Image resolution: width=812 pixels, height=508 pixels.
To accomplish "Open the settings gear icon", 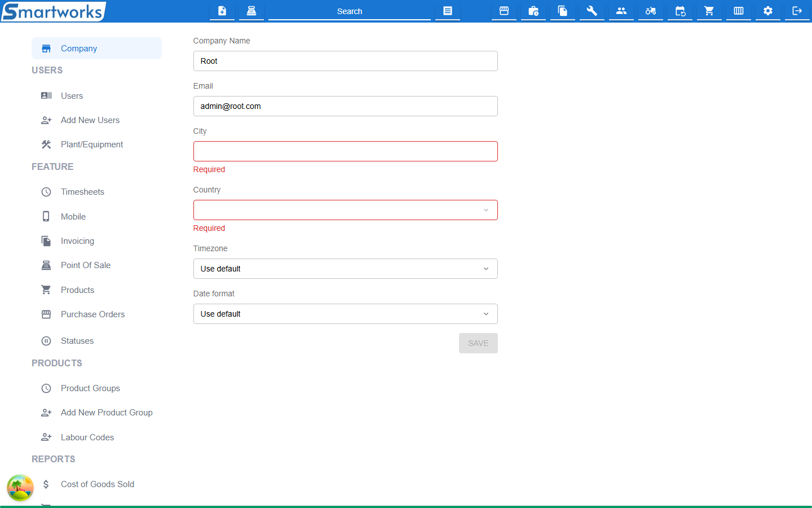I will [x=768, y=11].
